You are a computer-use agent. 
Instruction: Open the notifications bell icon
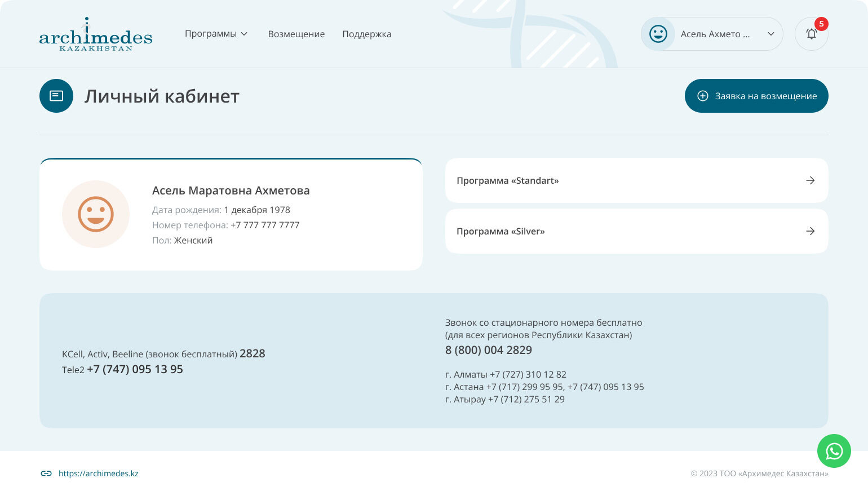point(811,34)
